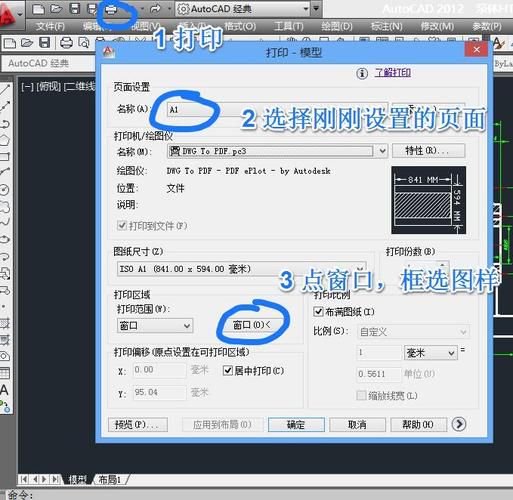
Task: Open the 了解打印 help link
Action: pos(392,72)
